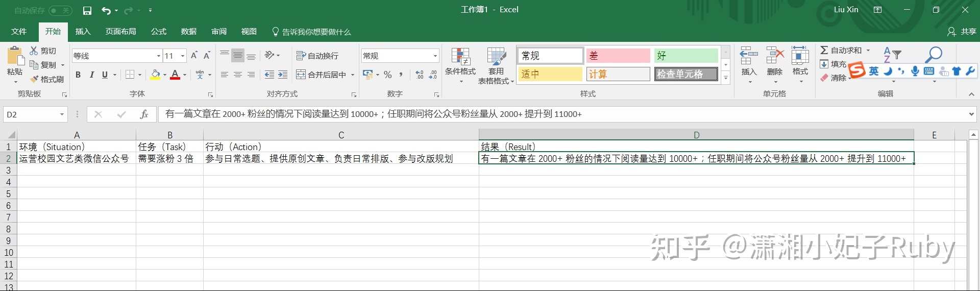Open 条件格式 conditional formatting menu
The height and width of the screenshot is (291, 980).
coord(460,65)
